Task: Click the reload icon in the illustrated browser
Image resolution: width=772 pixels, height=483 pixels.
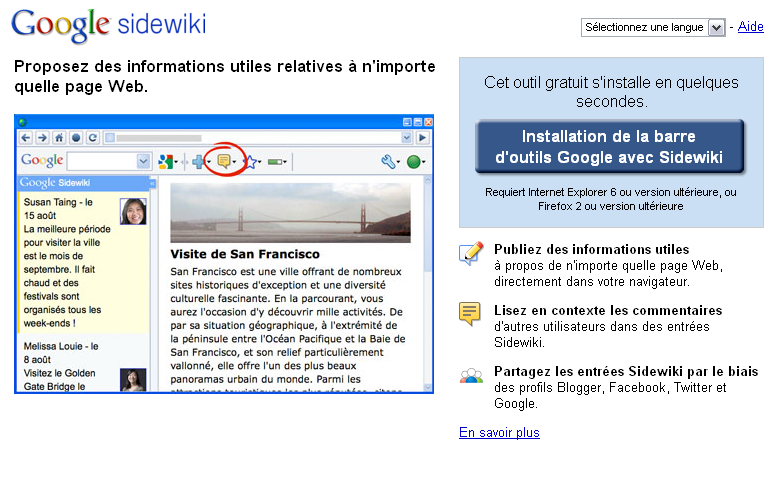Action: pyautogui.click(x=93, y=138)
